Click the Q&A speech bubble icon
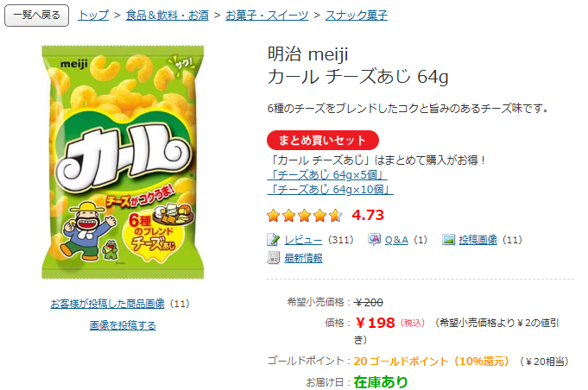588x390 pixels. (x=374, y=240)
